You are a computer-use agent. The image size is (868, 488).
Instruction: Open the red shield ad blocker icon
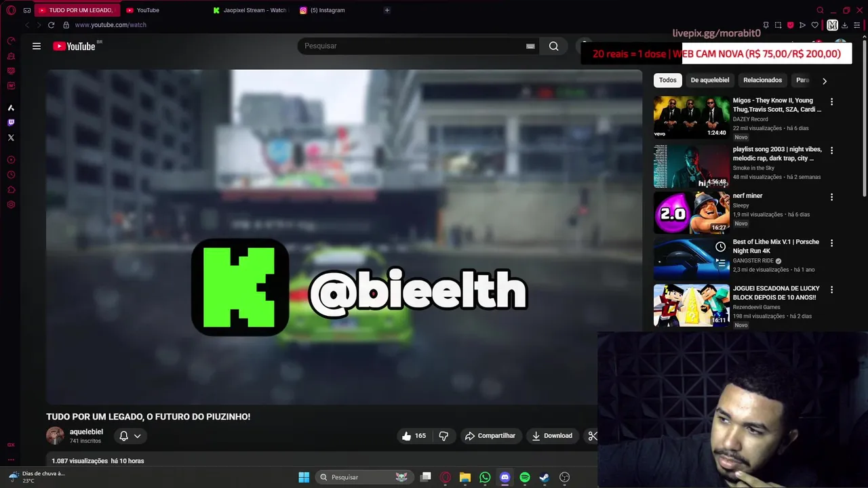pos(790,25)
